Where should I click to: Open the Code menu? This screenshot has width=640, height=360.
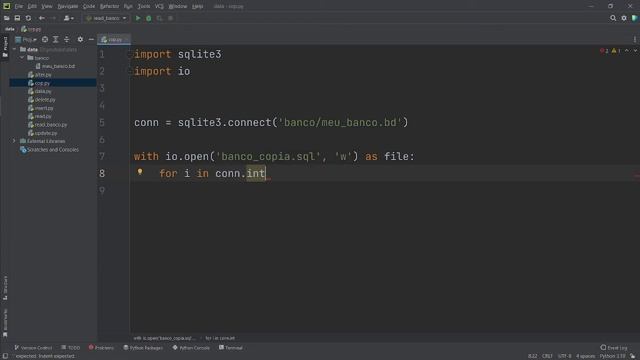(x=89, y=7)
